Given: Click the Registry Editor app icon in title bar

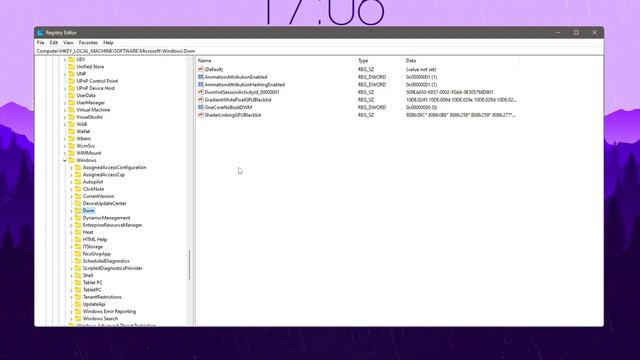Looking at the screenshot, I should point(40,33).
